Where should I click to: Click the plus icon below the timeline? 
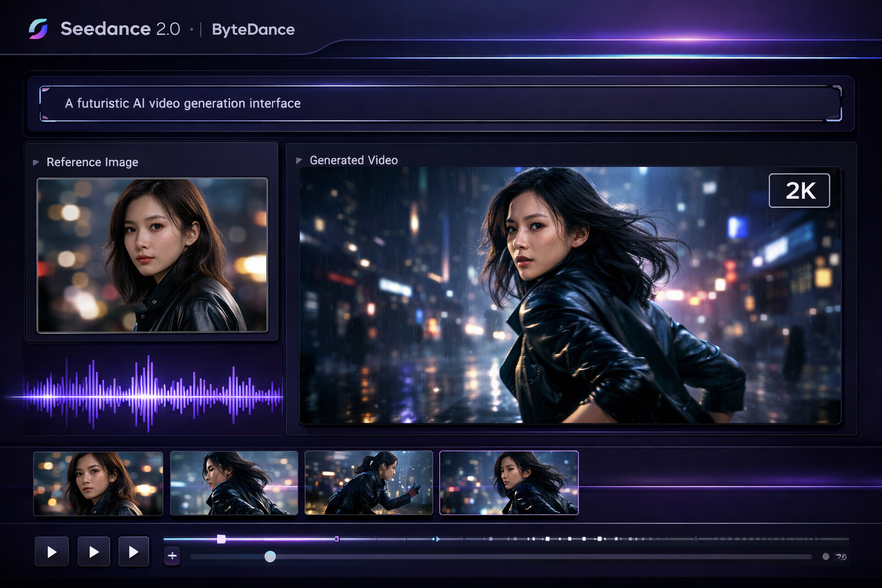tap(172, 556)
